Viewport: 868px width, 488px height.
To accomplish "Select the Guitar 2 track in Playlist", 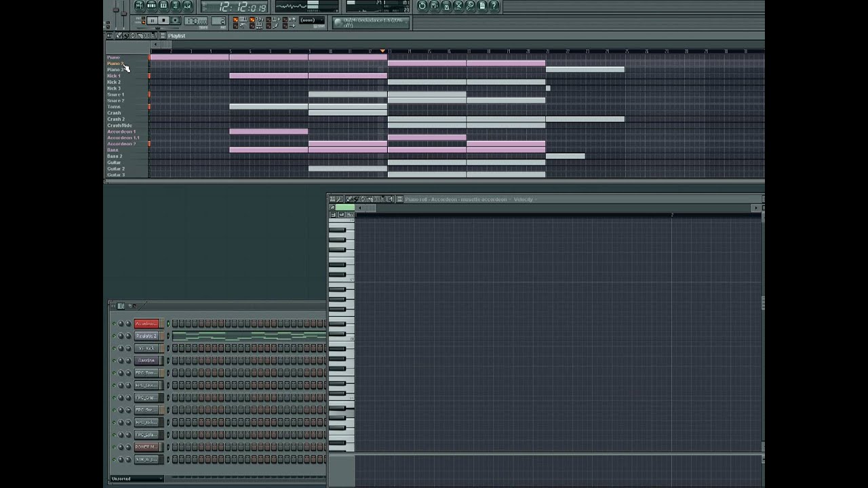I will [116, 169].
